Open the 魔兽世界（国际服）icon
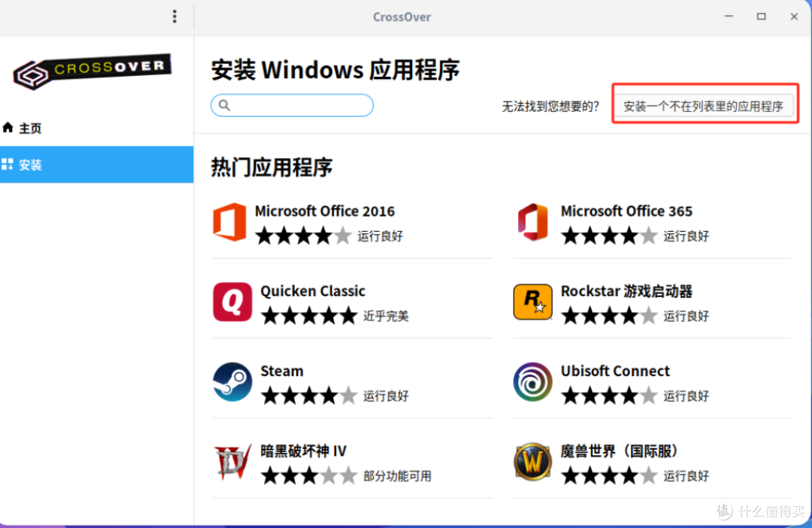Image resolution: width=812 pixels, height=528 pixels. tap(532, 463)
